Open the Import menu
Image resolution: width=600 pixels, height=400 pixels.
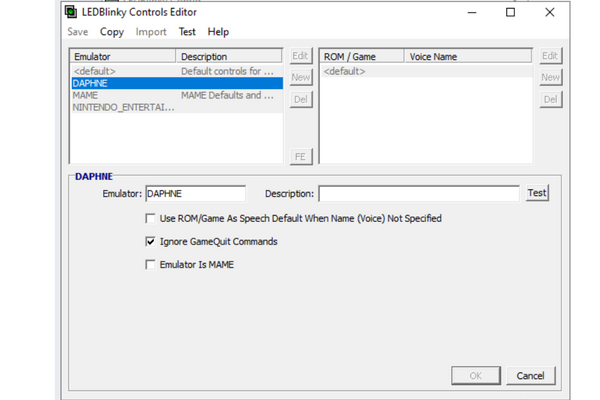pyautogui.click(x=151, y=32)
